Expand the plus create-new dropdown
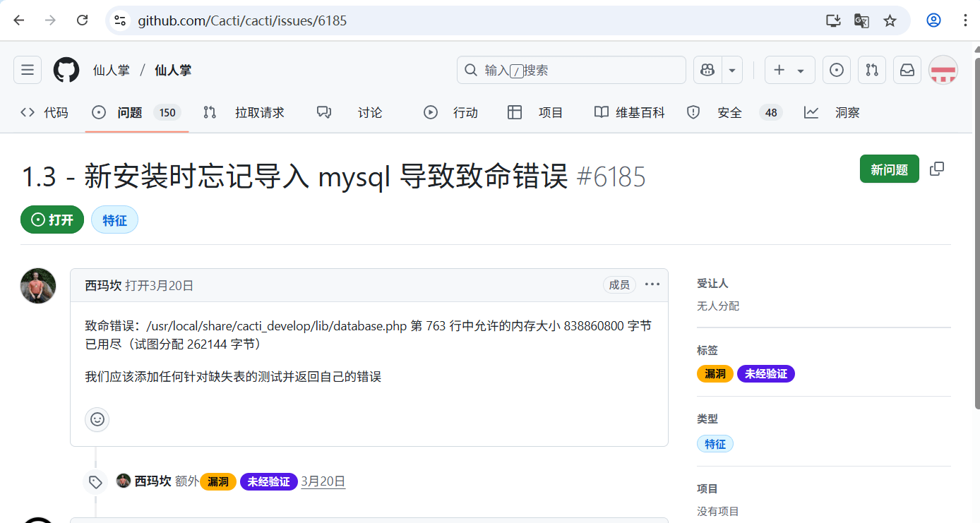This screenshot has width=980, height=523. pyautogui.click(x=789, y=70)
